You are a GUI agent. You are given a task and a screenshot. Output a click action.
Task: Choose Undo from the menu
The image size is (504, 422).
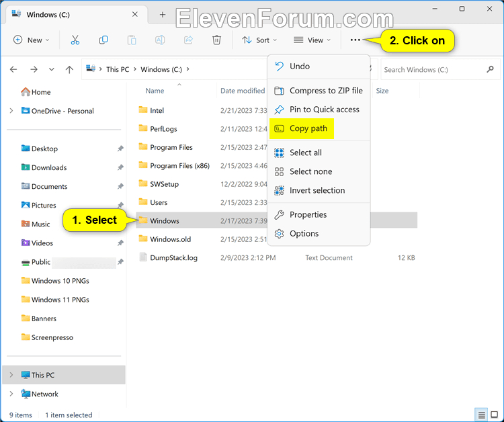(319, 67)
